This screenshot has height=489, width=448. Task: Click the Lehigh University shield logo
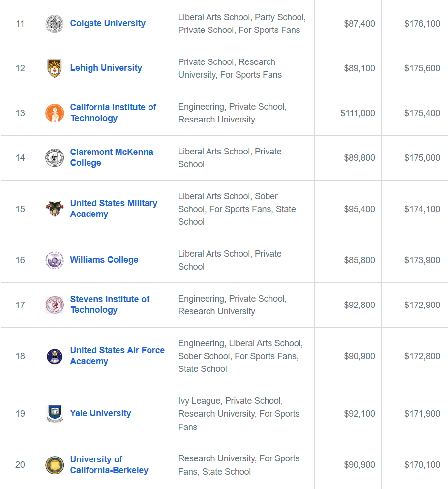click(x=55, y=68)
